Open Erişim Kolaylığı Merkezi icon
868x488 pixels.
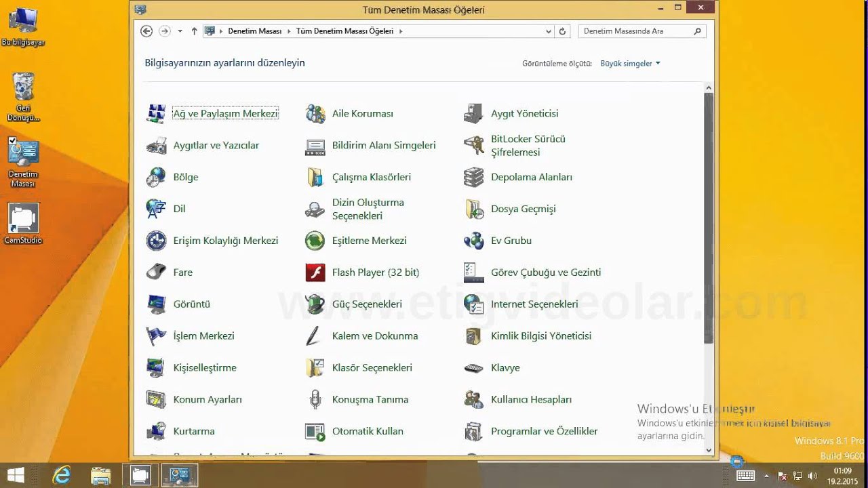(x=156, y=241)
